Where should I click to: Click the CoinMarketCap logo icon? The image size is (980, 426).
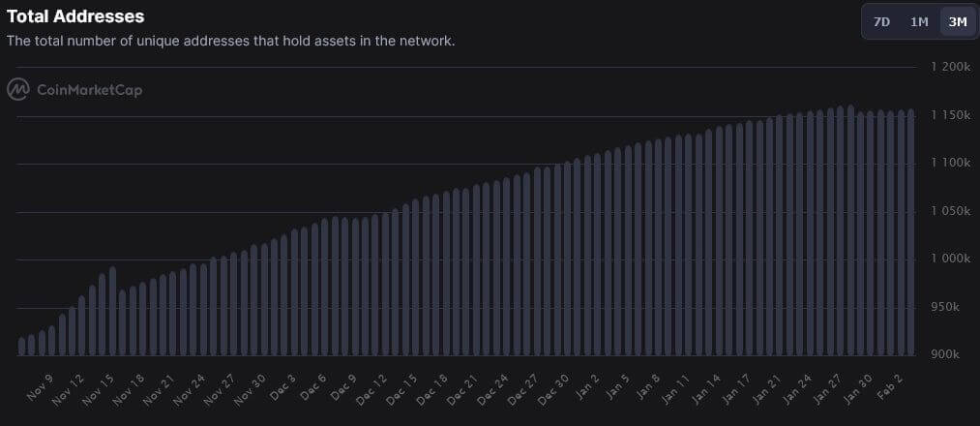click(18, 89)
